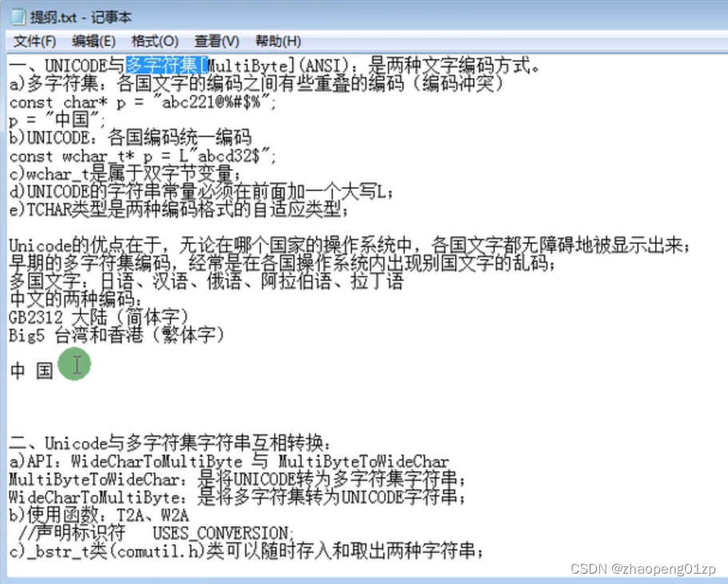
Task: Click the heading 二、Unicode与多字符集字符串互相转换
Action: (170, 443)
